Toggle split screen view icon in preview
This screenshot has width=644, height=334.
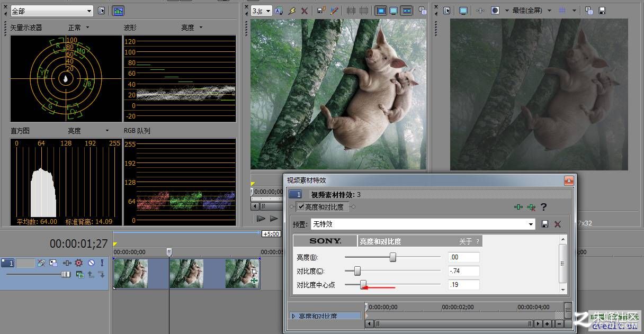[495, 11]
